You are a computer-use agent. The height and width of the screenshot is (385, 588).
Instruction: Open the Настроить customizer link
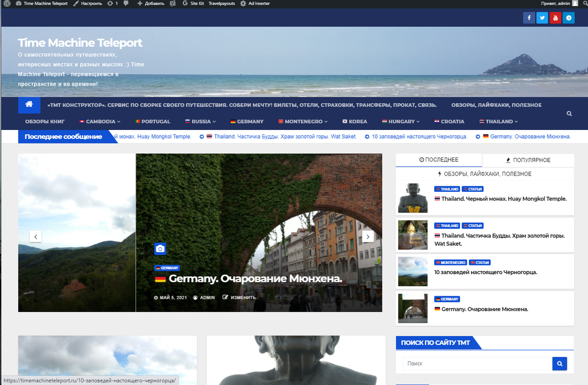pos(88,3)
